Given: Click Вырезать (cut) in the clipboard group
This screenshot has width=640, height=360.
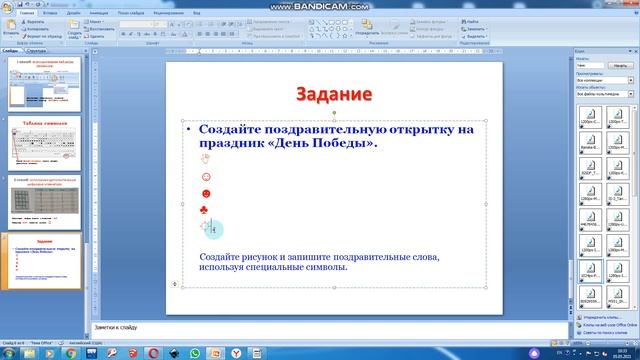Looking at the screenshot, I should [33, 22].
